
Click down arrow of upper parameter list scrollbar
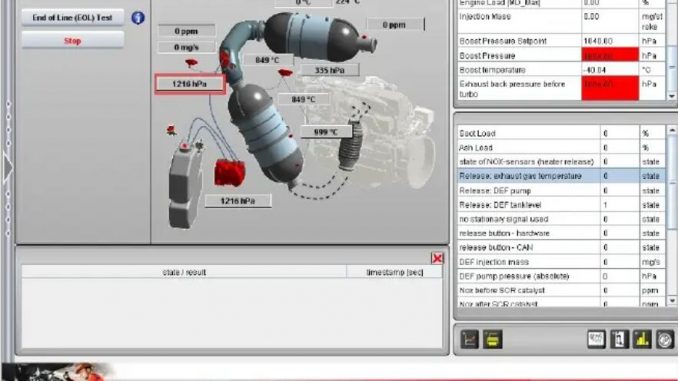pos(672,96)
